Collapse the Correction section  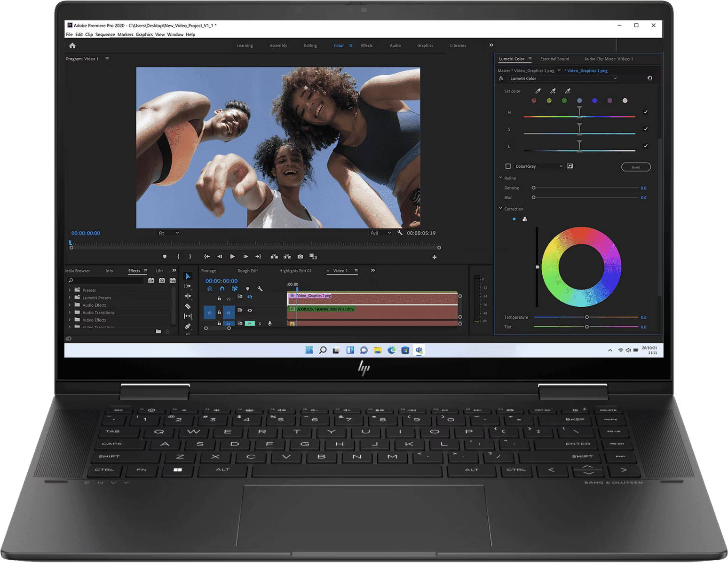tap(500, 208)
